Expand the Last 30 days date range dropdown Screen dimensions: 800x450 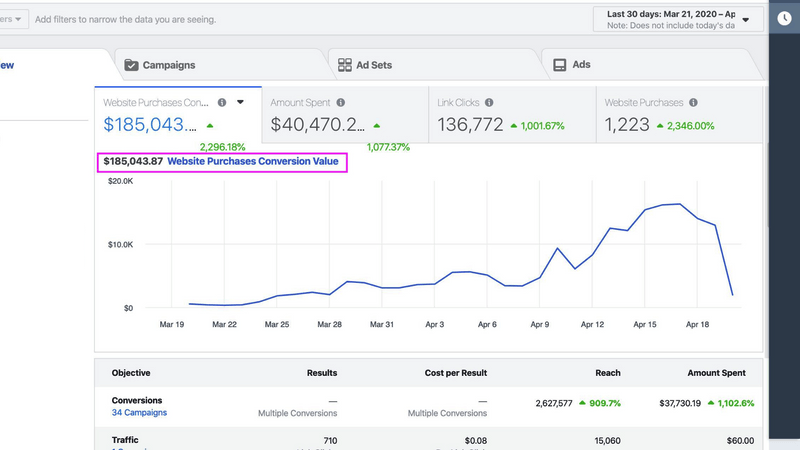click(744, 19)
